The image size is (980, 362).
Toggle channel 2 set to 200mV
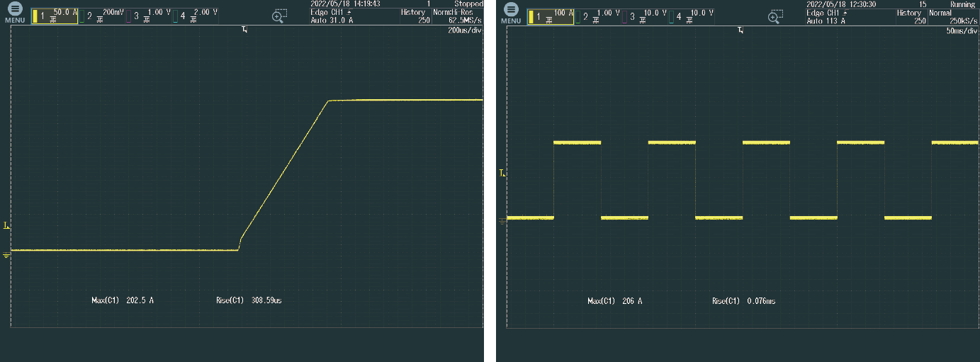pos(102,16)
